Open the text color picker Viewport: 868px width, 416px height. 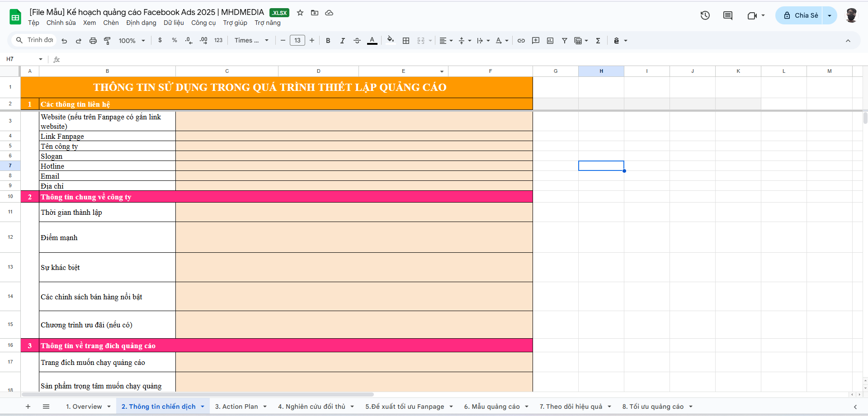point(372,41)
